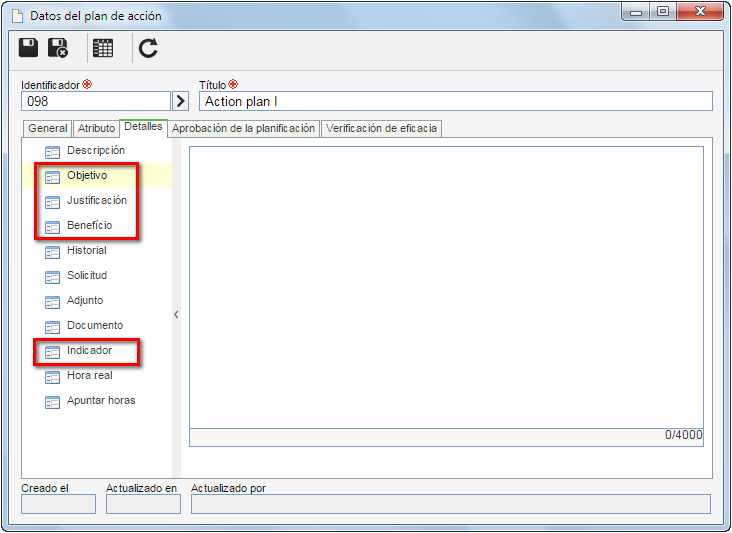Screen dimensions: 732x533
Task: Open the Descripción section
Action: tap(96, 150)
